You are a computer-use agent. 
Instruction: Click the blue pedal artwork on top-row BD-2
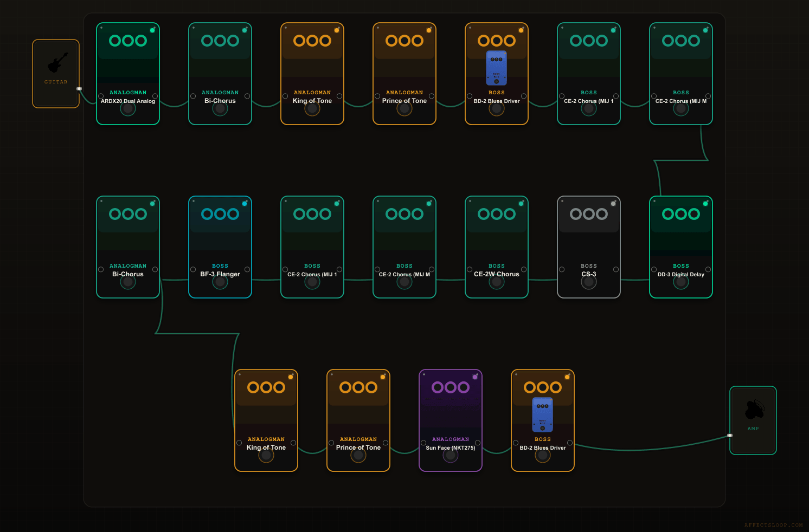click(496, 67)
